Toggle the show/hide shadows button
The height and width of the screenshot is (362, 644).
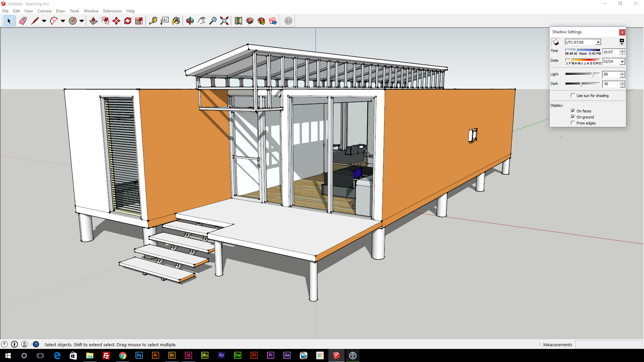[x=556, y=42]
